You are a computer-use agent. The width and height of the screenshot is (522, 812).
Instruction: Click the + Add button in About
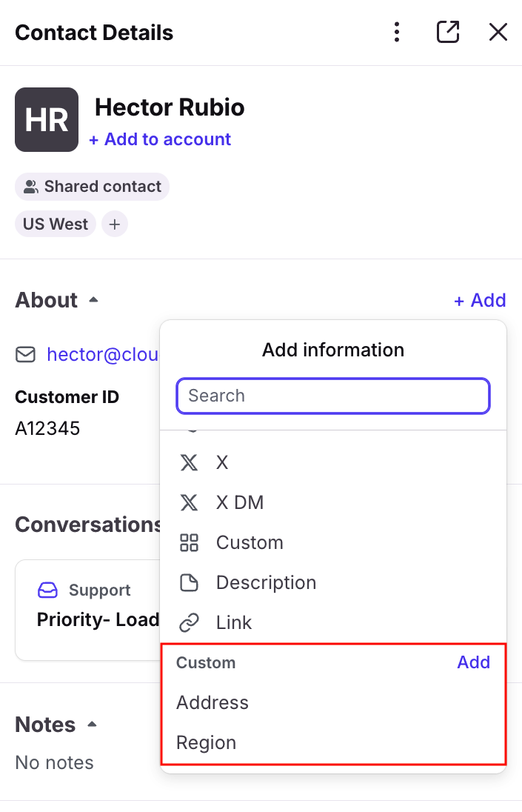(480, 300)
